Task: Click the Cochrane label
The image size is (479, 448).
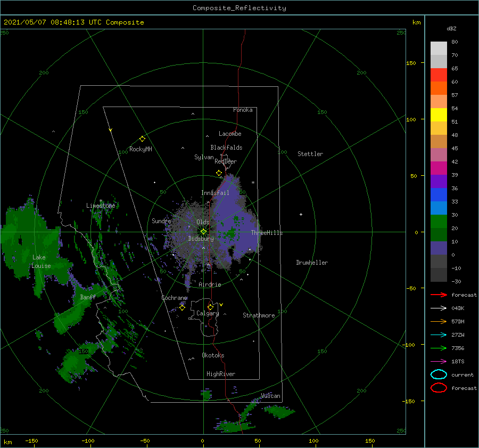Action: (x=174, y=298)
